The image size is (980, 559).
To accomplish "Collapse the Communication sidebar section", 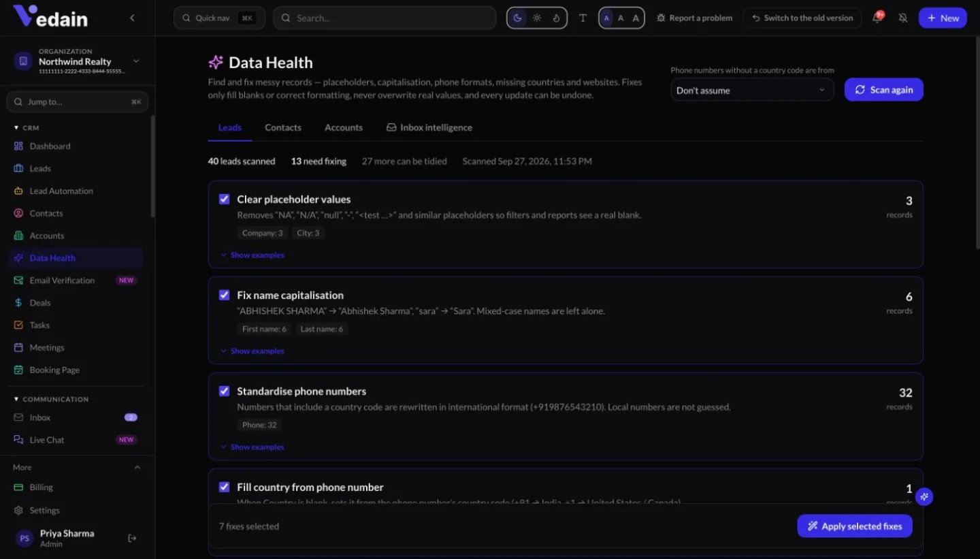I will [x=51, y=399].
